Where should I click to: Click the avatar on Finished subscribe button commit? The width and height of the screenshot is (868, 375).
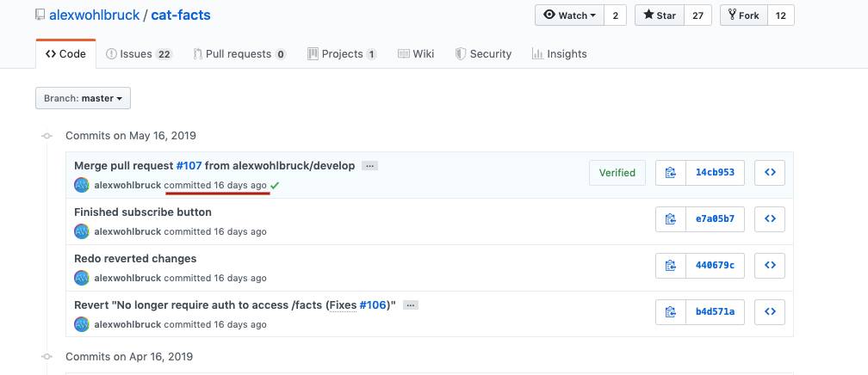point(81,231)
